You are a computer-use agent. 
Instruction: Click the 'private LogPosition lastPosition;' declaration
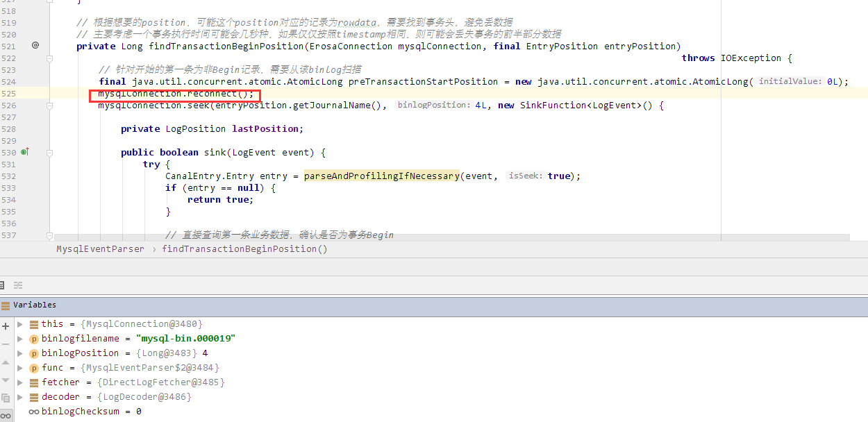(212, 129)
